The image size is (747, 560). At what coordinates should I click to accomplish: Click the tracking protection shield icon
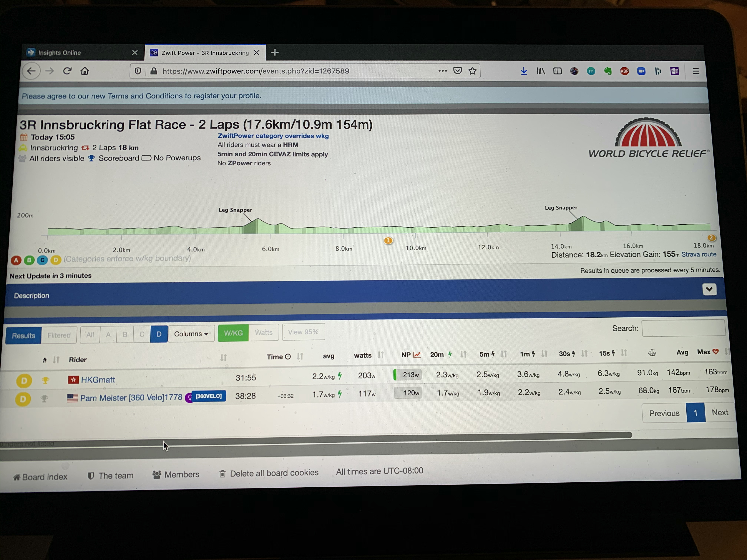click(x=138, y=71)
